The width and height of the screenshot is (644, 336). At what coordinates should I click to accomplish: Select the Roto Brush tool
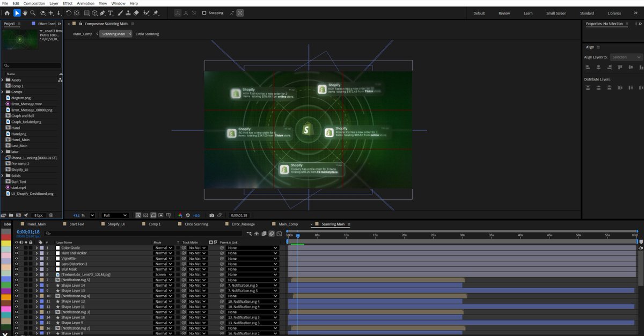[145, 13]
